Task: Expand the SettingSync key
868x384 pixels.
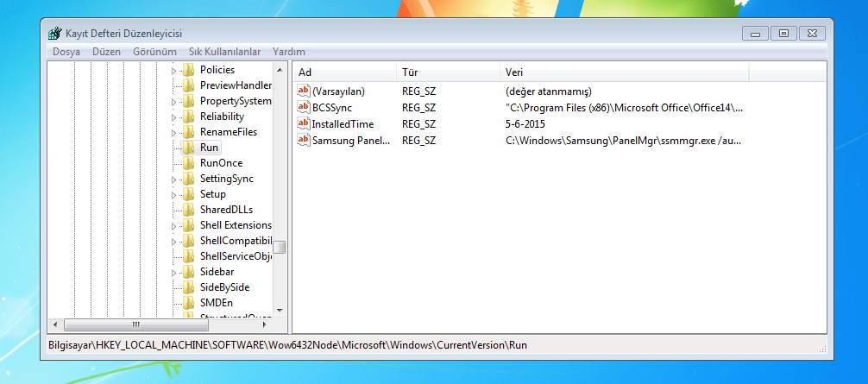Action: (173, 179)
